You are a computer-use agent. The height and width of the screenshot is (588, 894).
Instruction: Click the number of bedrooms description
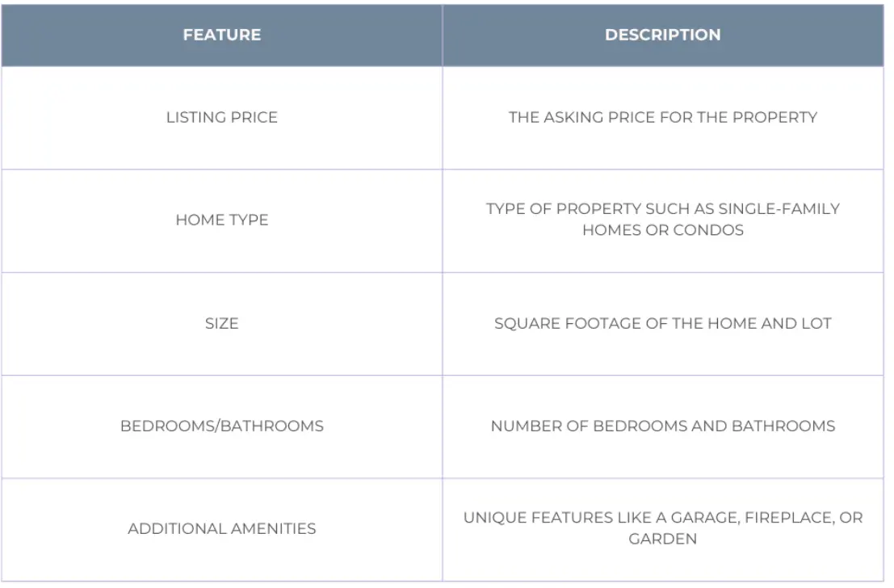(662, 426)
